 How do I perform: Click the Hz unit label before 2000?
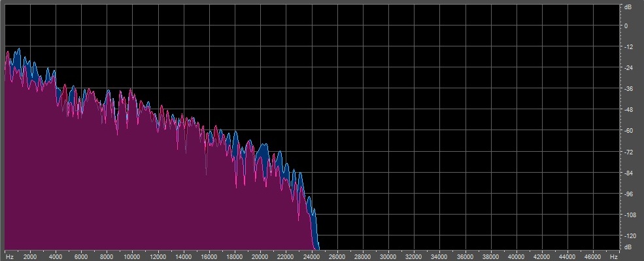click(x=10, y=257)
